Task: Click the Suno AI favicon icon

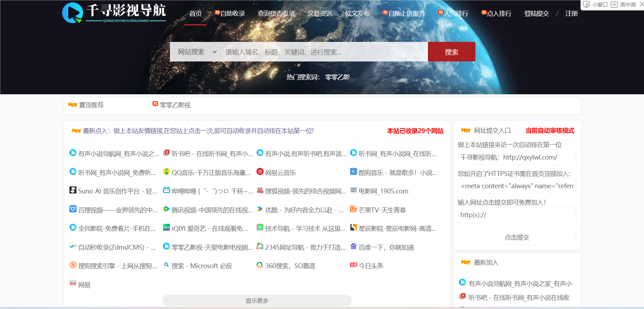Action: tap(73, 190)
